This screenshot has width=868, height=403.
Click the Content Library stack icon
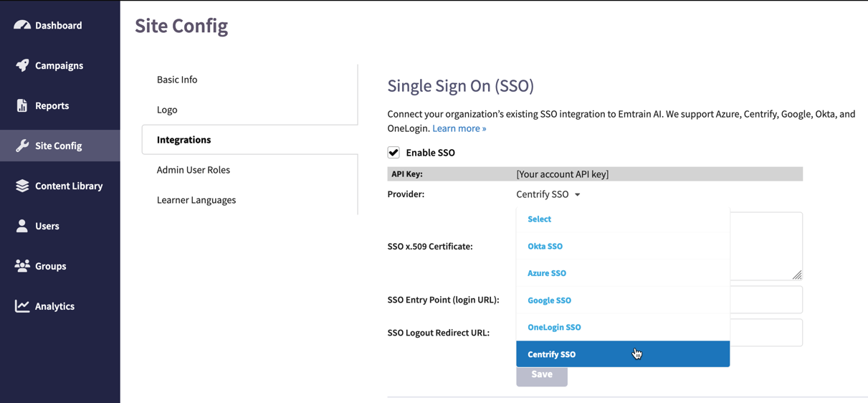point(22,186)
